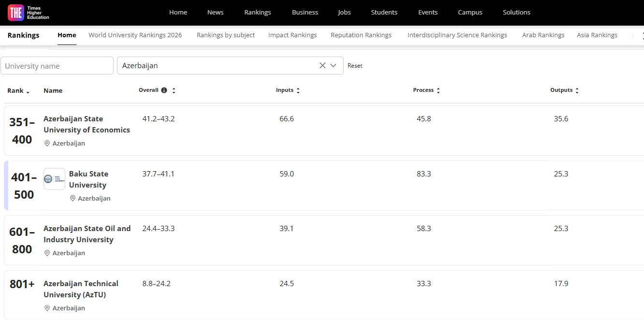Click the info icon beside Overall
Viewport: 644px width, 320px height.
click(x=164, y=90)
